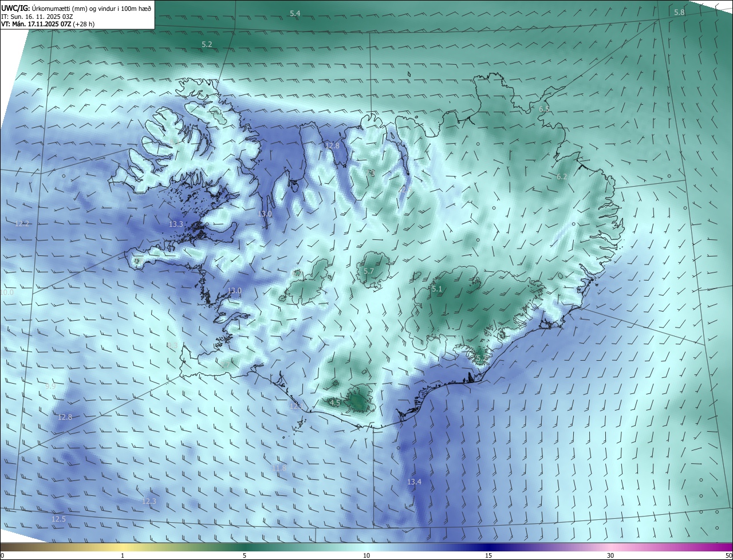Click the 5.4 value label on the map
Screen dimensions: 733x560
click(x=295, y=13)
